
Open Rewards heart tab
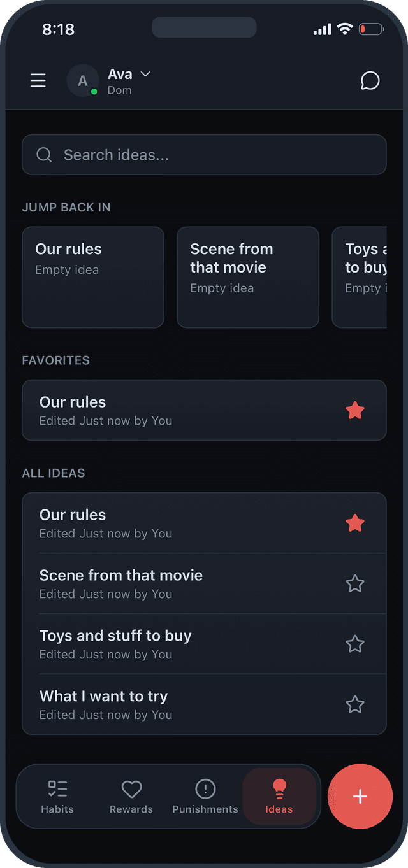(x=131, y=797)
